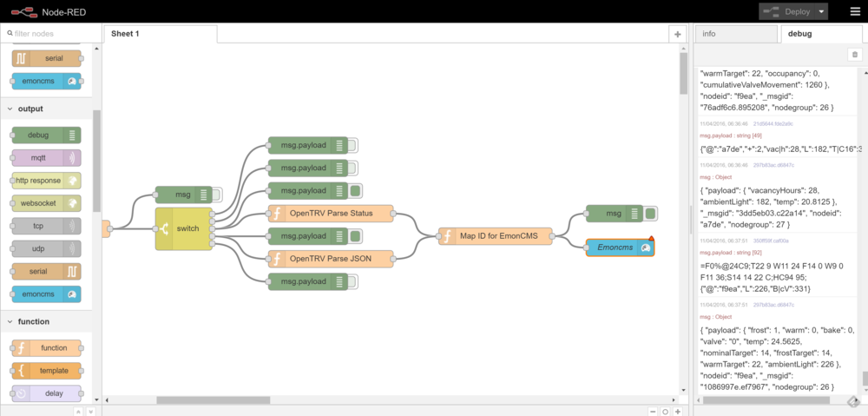The height and width of the screenshot is (416, 868).
Task: Select topmost msg.payload debug node
Action: pos(308,145)
